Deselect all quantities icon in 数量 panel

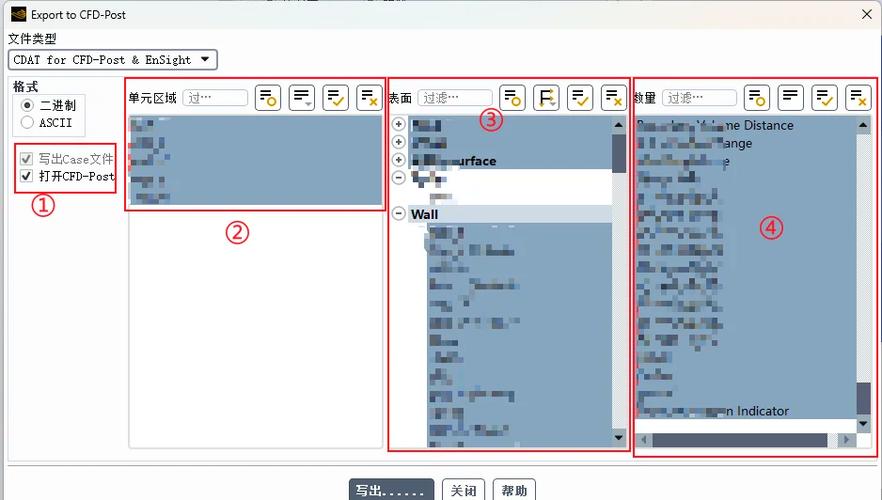(858, 98)
